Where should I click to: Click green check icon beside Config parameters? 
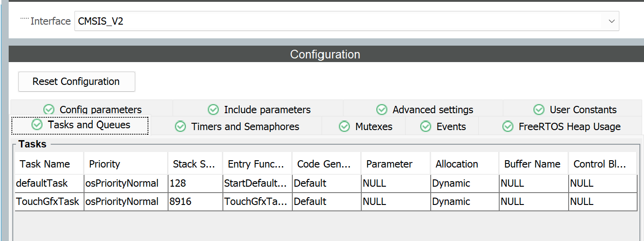click(49, 110)
